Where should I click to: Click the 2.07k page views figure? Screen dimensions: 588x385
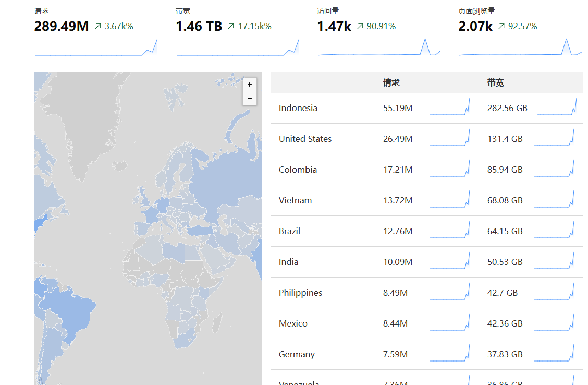pos(475,26)
